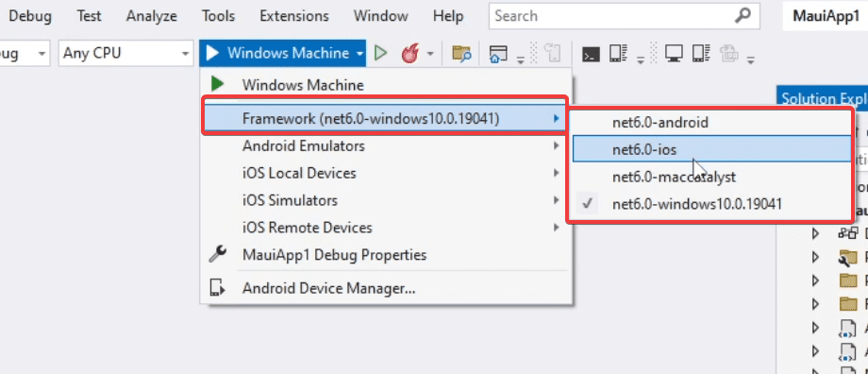Open the Android Emulators submenu
868x374 pixels.
385,146
